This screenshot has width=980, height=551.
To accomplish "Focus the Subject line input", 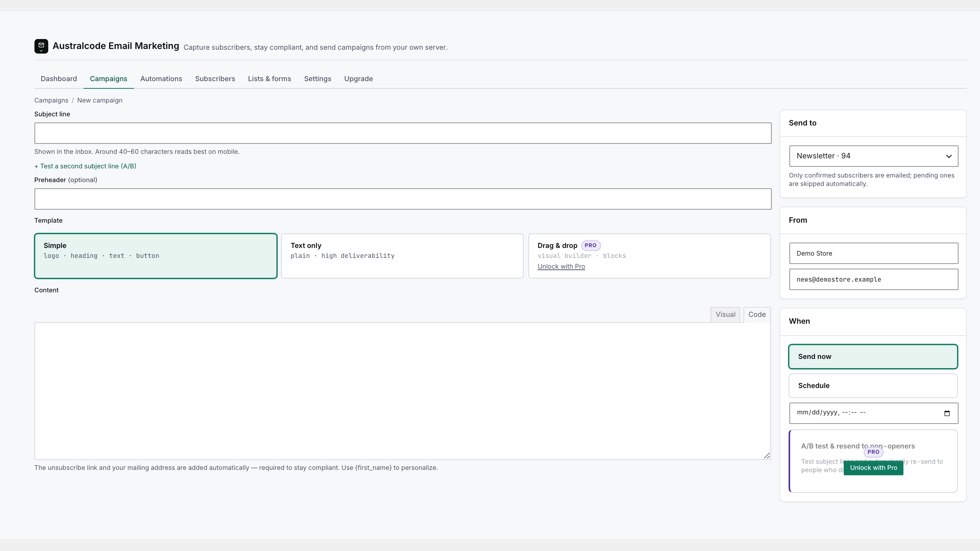I will tap(403, 133).
